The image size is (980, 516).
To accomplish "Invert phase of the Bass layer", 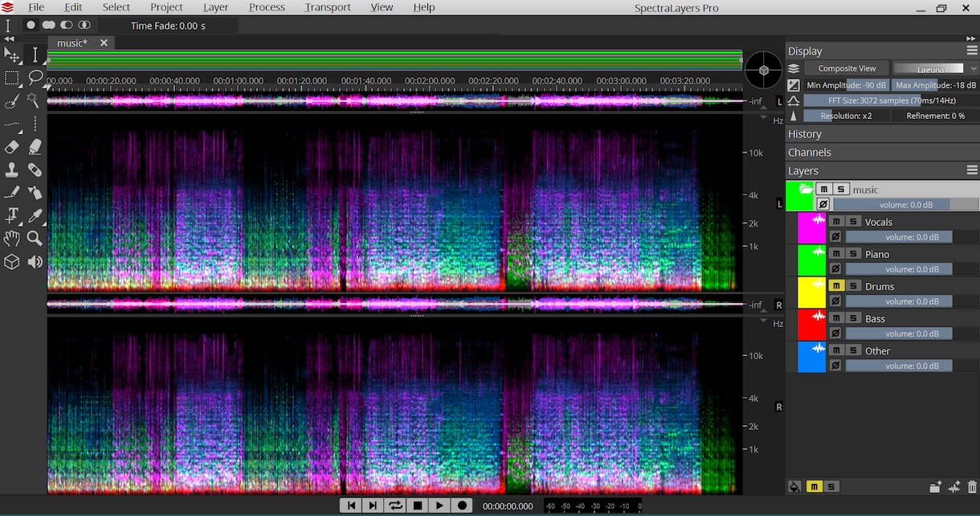I will (835, 334).
